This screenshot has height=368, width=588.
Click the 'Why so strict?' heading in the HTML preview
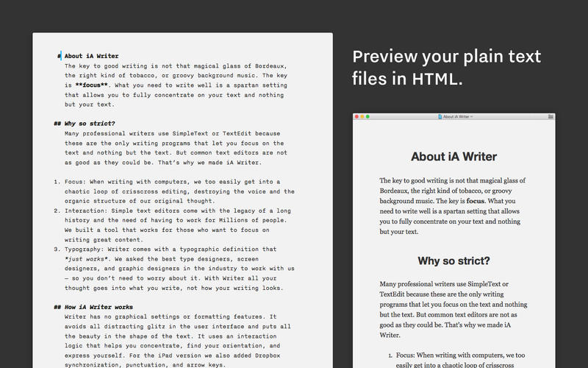453,261
